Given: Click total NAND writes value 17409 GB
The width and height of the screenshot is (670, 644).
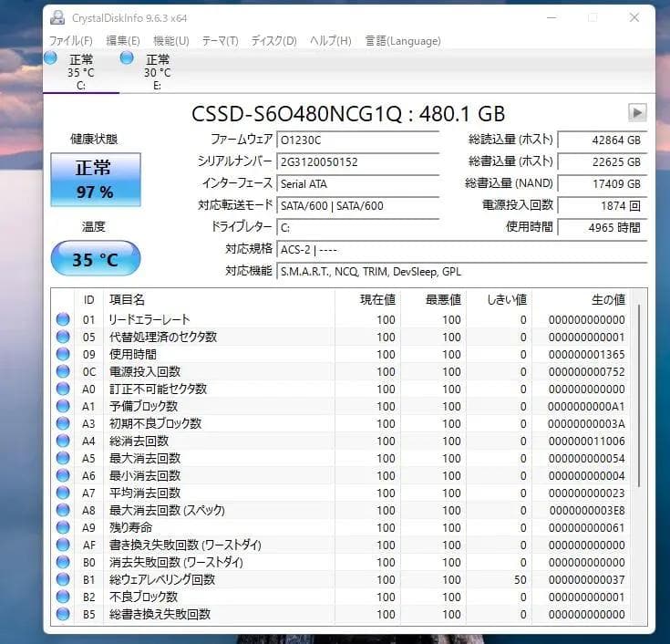Looking at the screenshot, I should tap(603, 184).
